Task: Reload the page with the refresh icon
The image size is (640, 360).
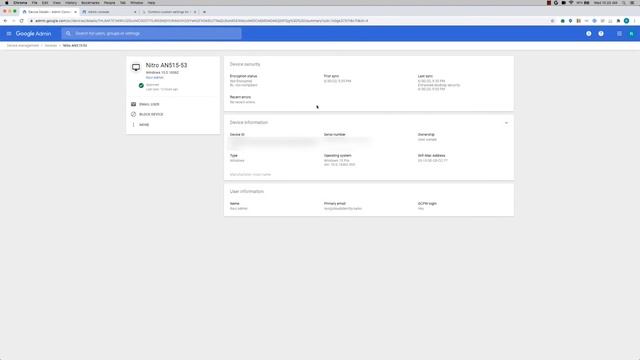Action: (x=22, y=21)
